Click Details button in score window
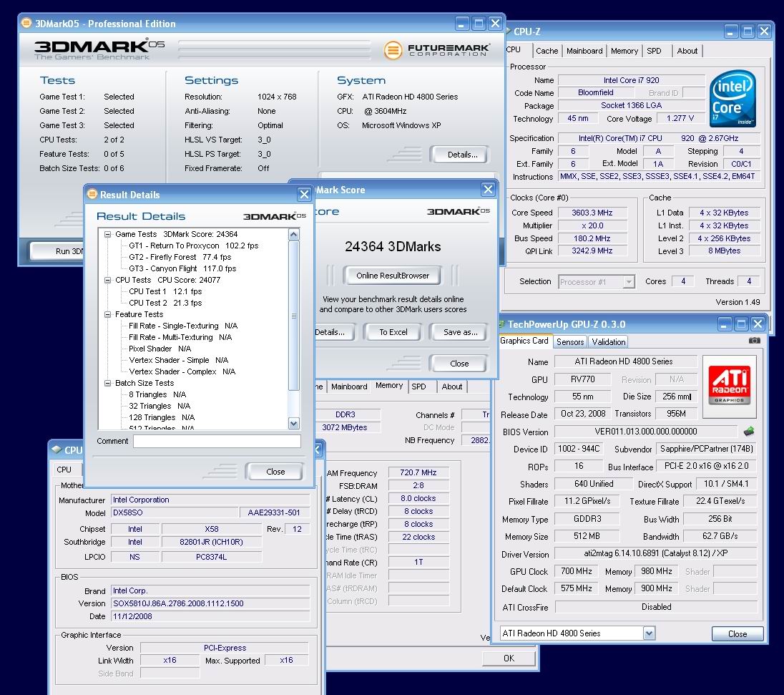Image resolution: width=784 pixels, height=695 pixels. pyautogui.click(x=334, y=332)
